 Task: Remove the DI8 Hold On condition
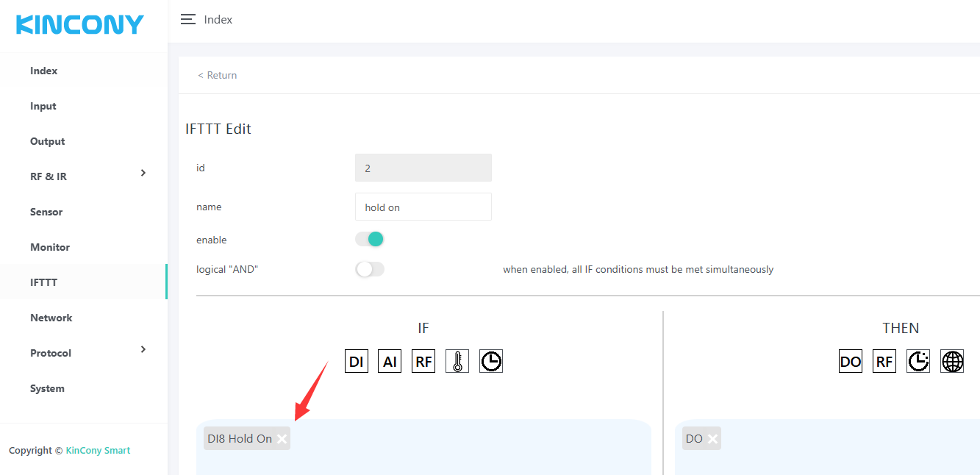[x=282, y=439]
